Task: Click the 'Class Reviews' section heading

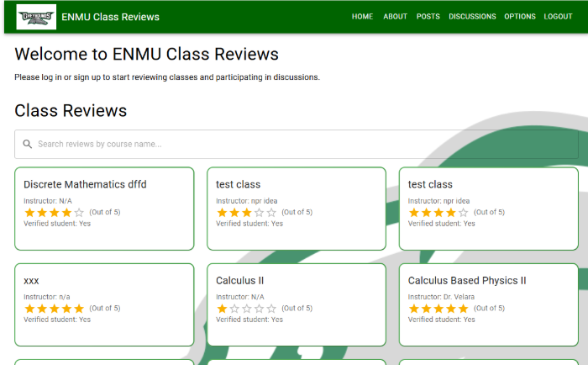Action: coord(71,110)
